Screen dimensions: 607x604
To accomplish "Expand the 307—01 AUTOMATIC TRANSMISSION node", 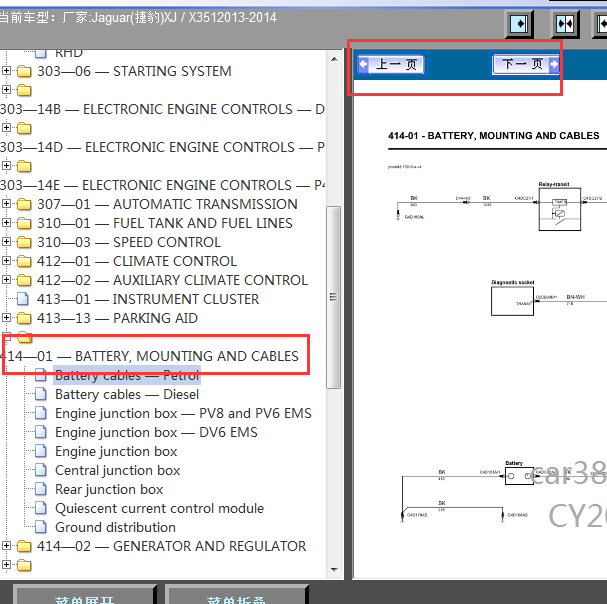I will [x=6, y=204].
